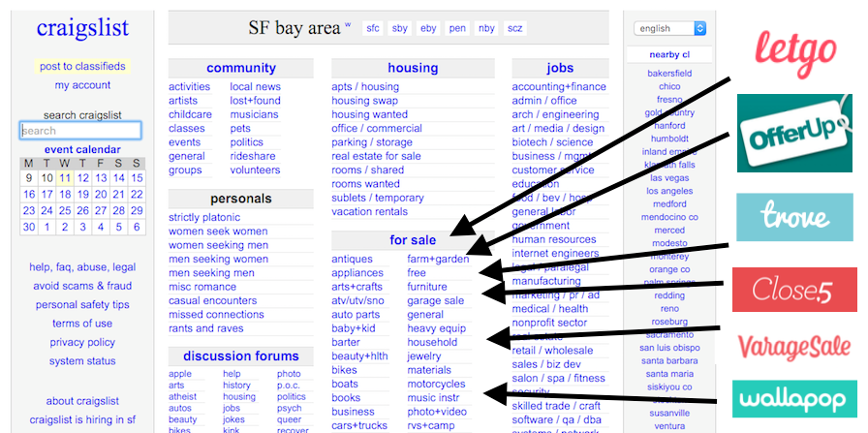868x433 pixels.
Task: Open accounting+finance jobs
Action: [559, 87]
